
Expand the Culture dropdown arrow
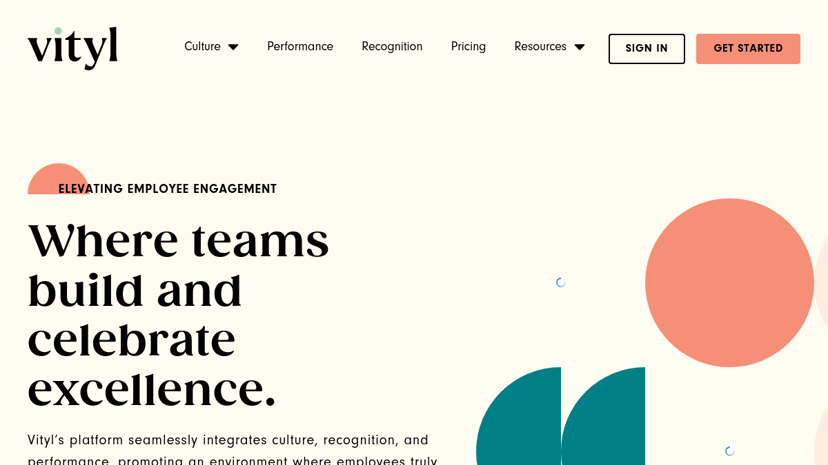(233, 47)
